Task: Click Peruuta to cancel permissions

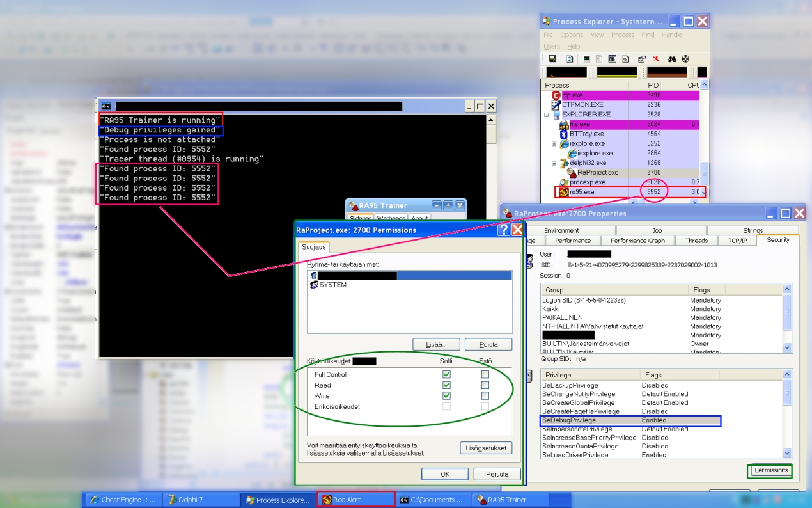Action: coord(497,474)
